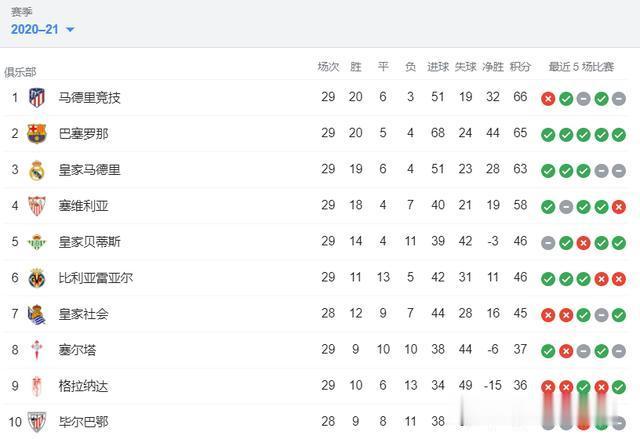
Task: Click the Real Betis club crest
Action: click(x=37, y=242)
